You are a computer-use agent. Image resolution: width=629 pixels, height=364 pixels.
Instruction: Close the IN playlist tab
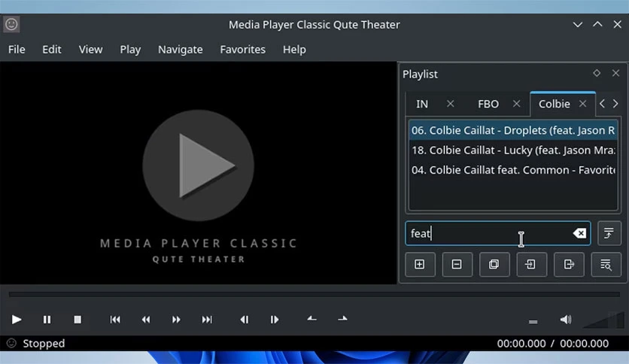point(451,104)
